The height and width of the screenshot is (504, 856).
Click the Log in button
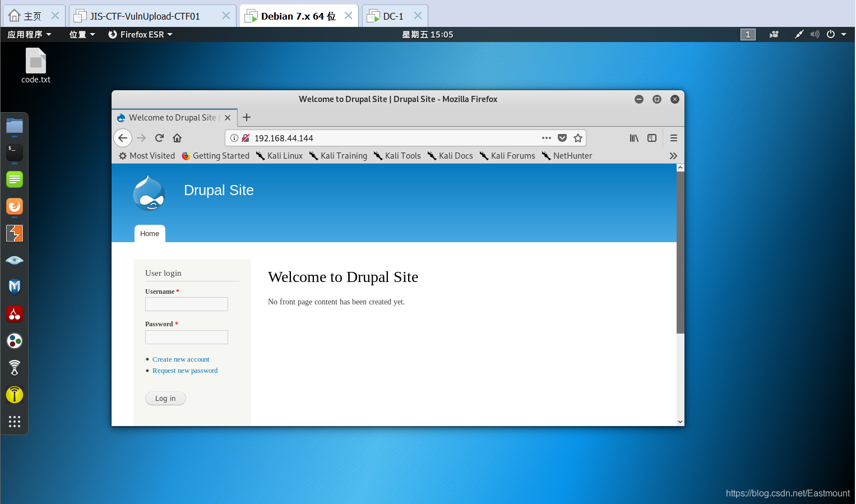(x=165, y=399)
